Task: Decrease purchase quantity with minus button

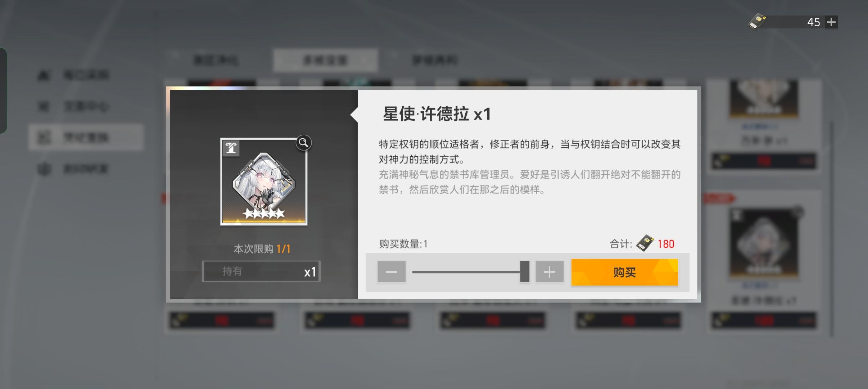Action: pyautogui.click(x=391, y=272)
